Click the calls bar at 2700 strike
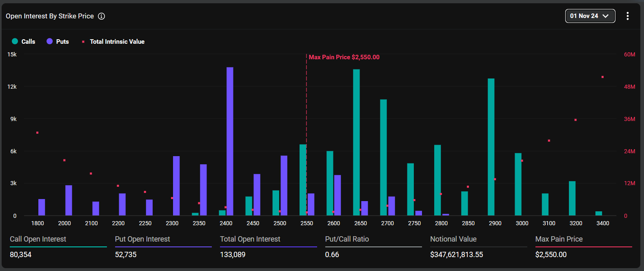This screenshot has width=644, height=271. coord(383,157)
